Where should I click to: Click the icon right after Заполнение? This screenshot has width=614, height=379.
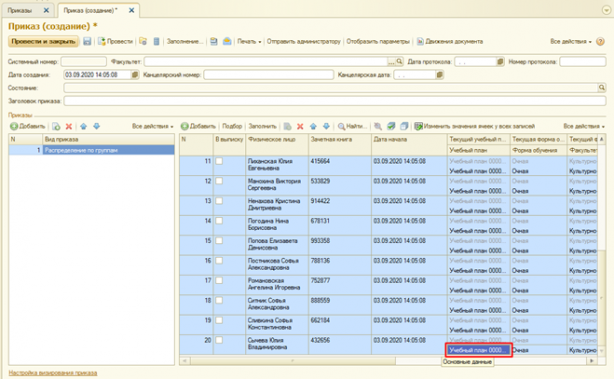coord(214,41)
